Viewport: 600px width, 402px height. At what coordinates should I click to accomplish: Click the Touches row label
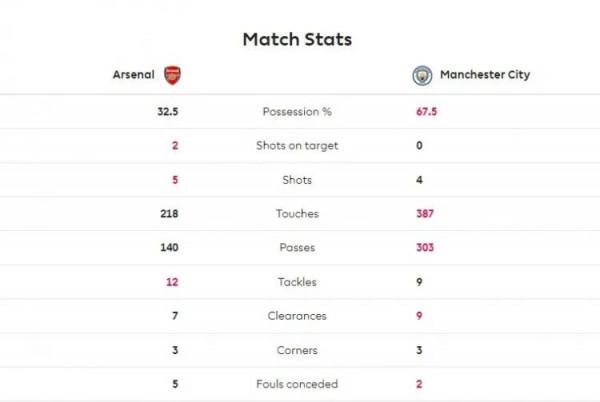click(297, 214)
